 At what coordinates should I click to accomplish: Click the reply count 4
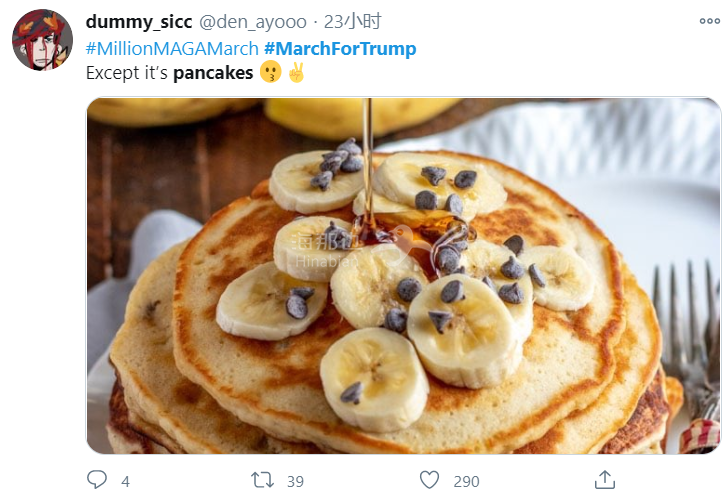(x=125, y=482)
